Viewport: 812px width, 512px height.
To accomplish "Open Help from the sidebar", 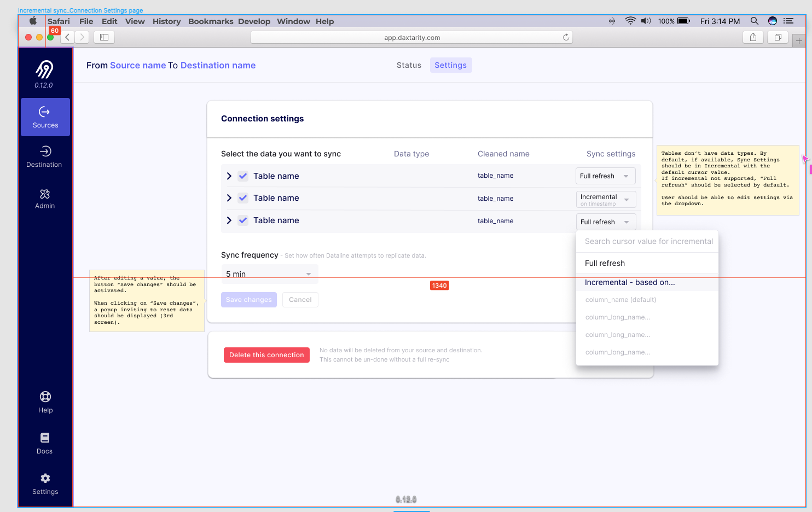I will click(45, 402).
